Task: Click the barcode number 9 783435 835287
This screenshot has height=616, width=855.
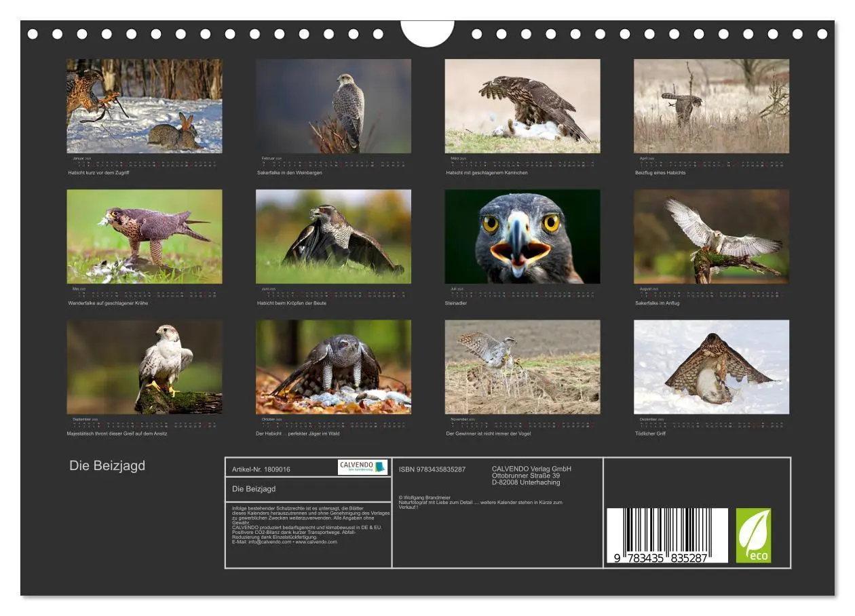Action: 660,559
